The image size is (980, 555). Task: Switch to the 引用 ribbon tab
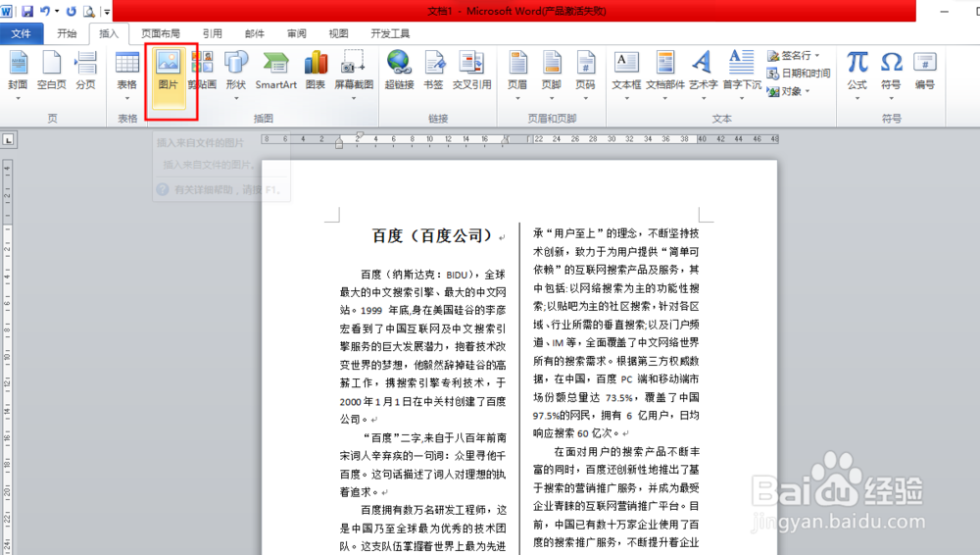click(x=213, y=33)
